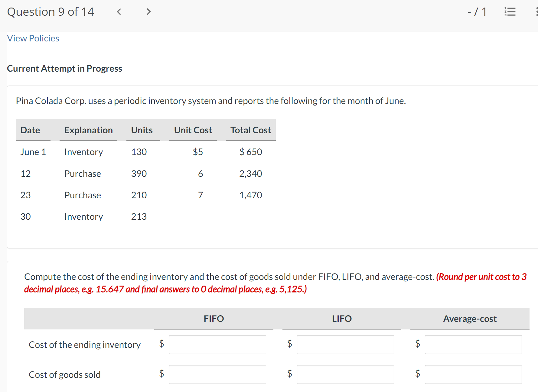This screenshot has width=538, height=392.
Task: Click the '$5' unit cost cell
Action: [198, 152]
